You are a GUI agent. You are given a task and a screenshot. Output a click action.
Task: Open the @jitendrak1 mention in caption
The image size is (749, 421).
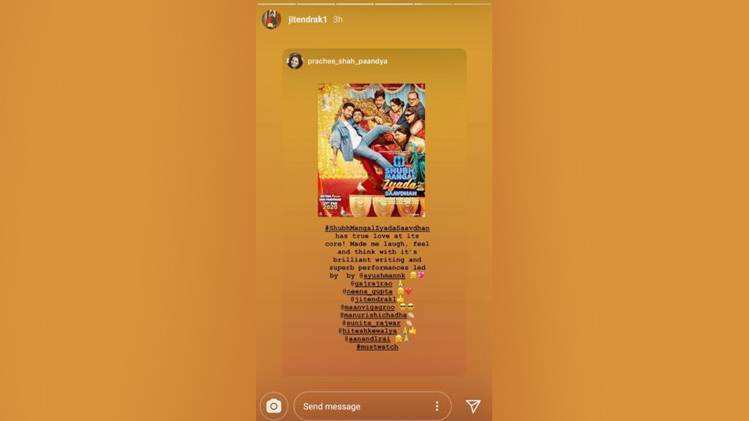[x=373, y=300]
